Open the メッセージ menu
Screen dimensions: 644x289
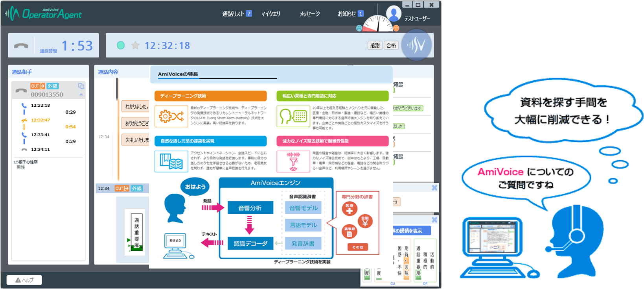coord(309,14)
